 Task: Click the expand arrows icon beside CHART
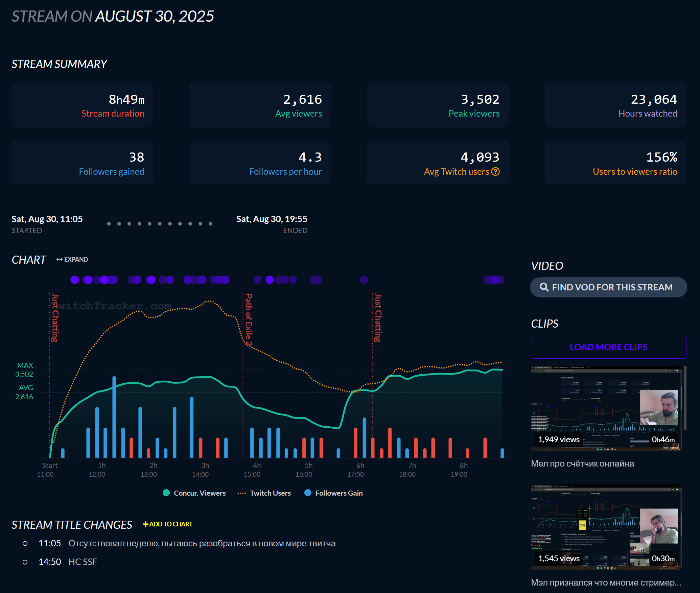point(59,260)
